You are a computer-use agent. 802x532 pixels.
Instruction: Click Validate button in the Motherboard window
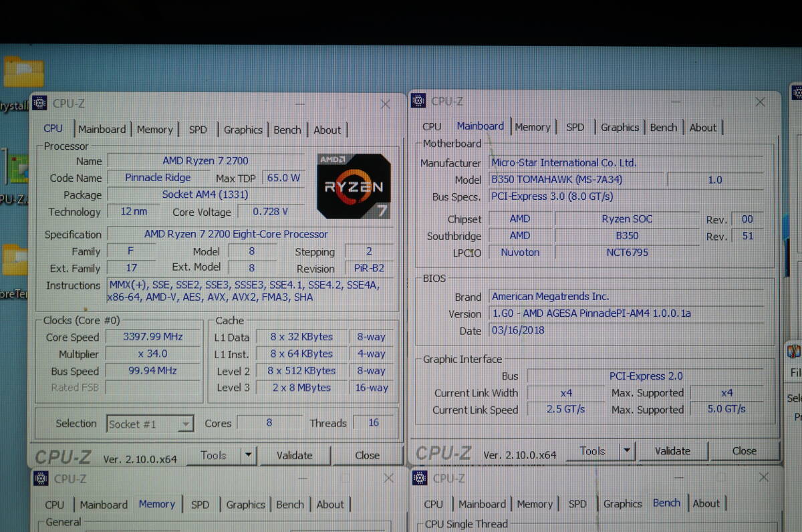672,451
